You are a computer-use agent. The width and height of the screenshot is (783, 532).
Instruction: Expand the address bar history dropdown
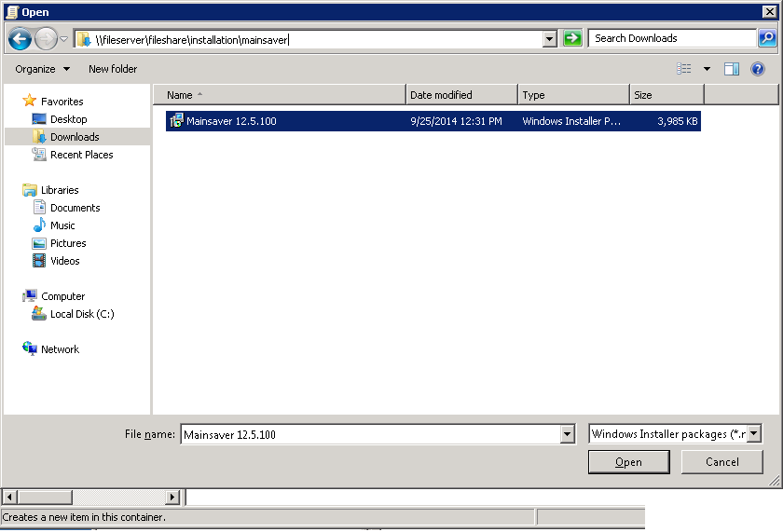tap(549, 39)
